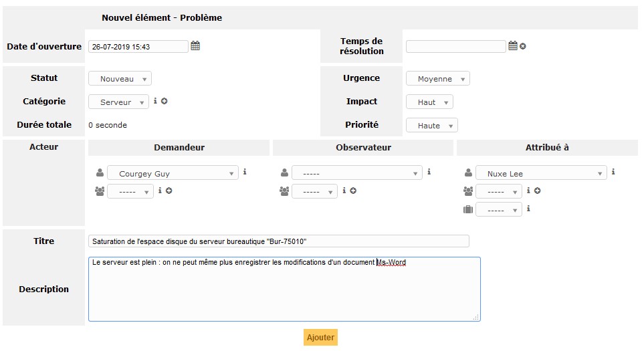Open Attribué à user dropdown Nuxe Lee
This screenshot has width=644, height=351.
541,173
